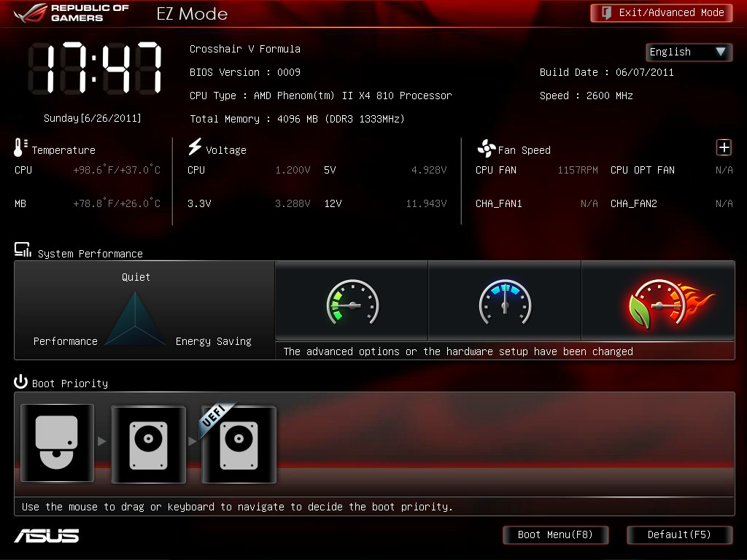Click the BIOS Version : 0009 text
The width and height of the screenshot is (747, 560).
pos(245,72)
